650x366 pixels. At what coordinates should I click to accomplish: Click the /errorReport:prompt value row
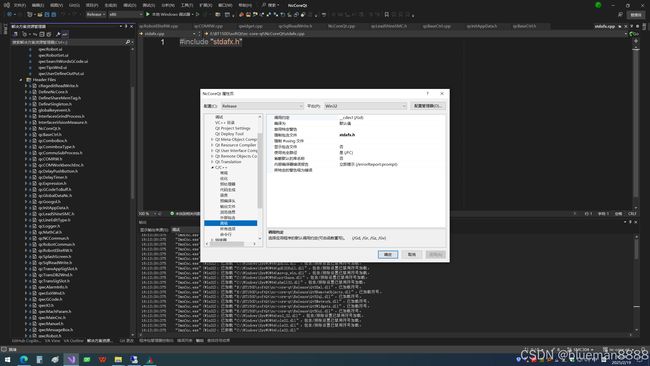[x=368, y=165]
